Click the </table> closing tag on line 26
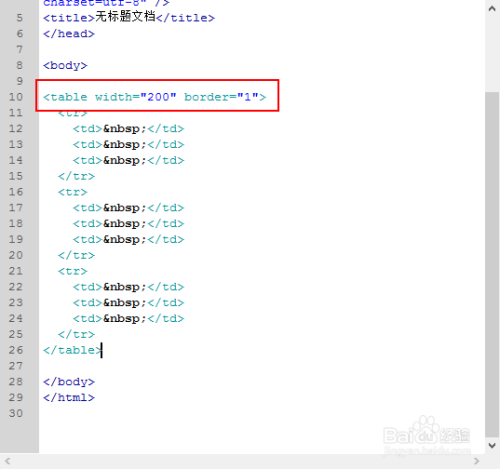This screenshot has height=469, width=500. click(x=72, y=350)
